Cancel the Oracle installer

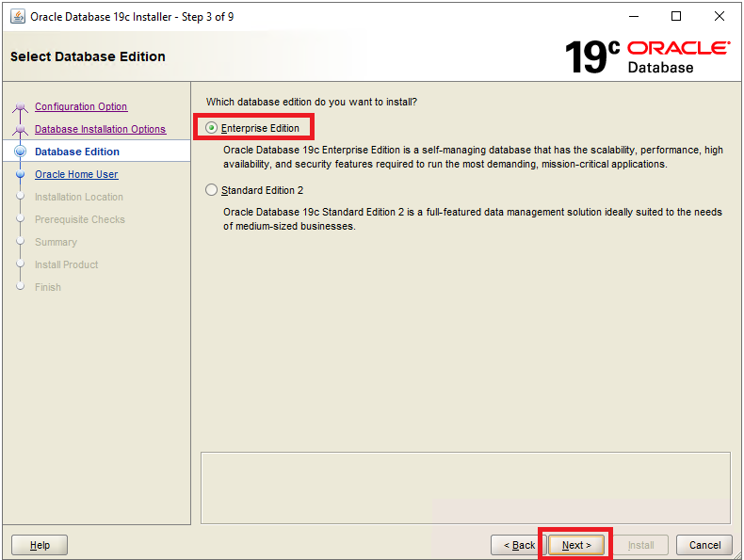coord(704,545)
